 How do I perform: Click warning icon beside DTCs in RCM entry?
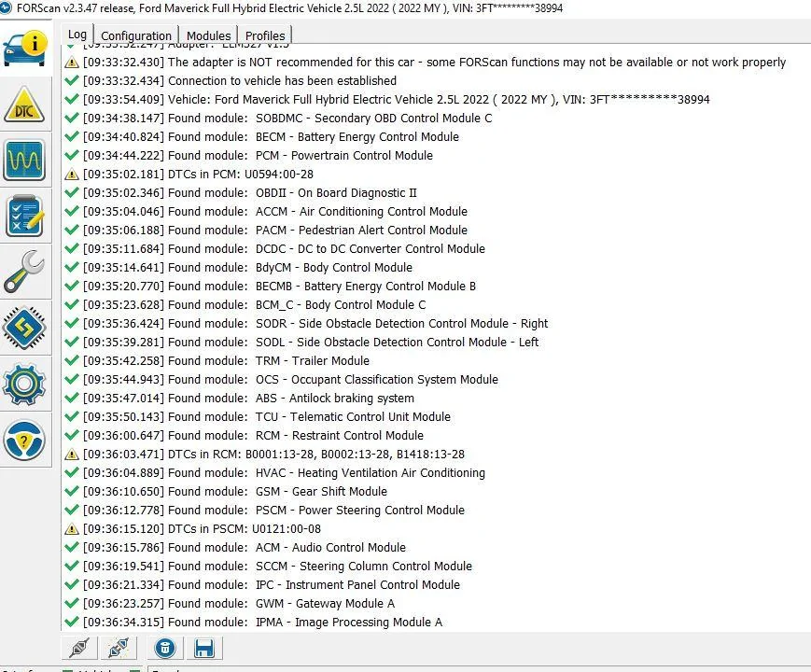[x=71, y=455]
